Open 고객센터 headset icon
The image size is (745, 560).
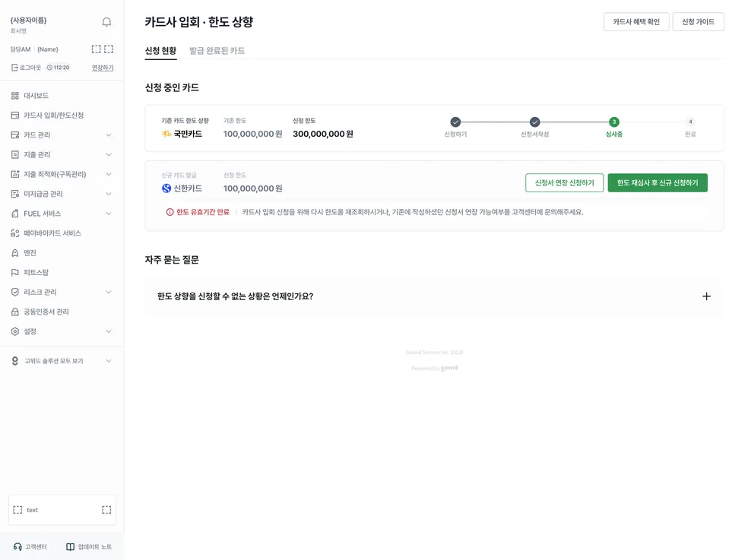coord(17,546)
